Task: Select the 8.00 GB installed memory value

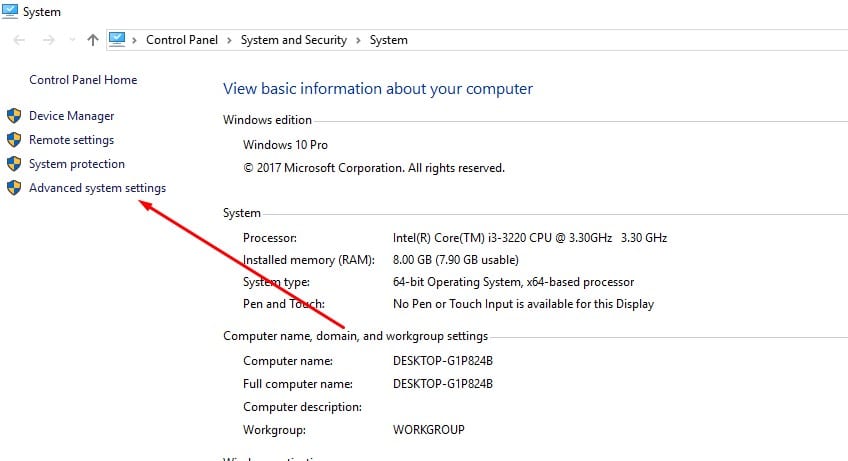Action: pyautogui.click(x=456, y=260)
